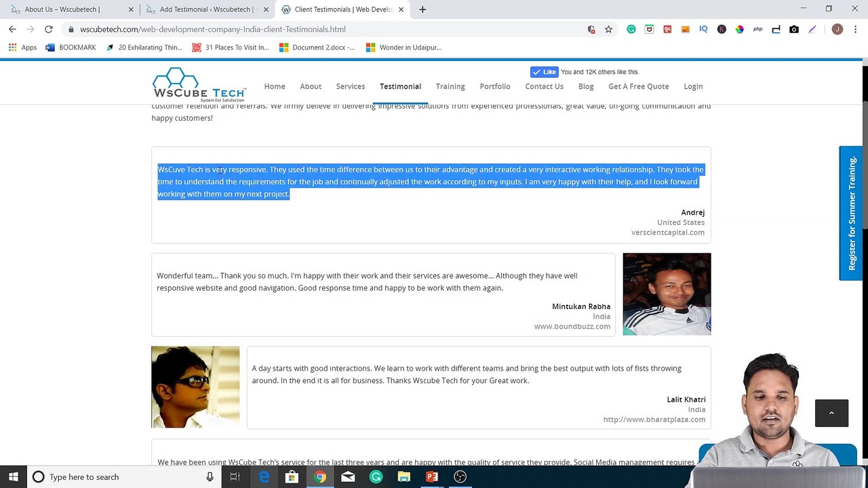The height and width of the screenshot is (488, 868).
Task: Open the page ruler extension icon
Action: [x=776, y=29]
